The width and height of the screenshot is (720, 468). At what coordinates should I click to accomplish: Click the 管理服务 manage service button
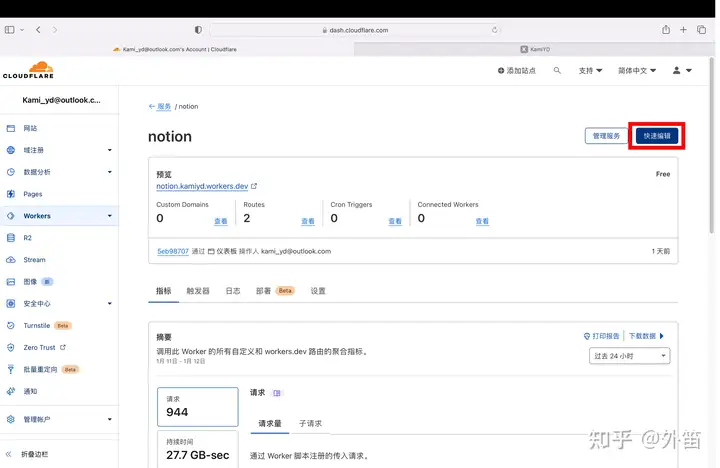pyautogui.click(x=606, y=136)
